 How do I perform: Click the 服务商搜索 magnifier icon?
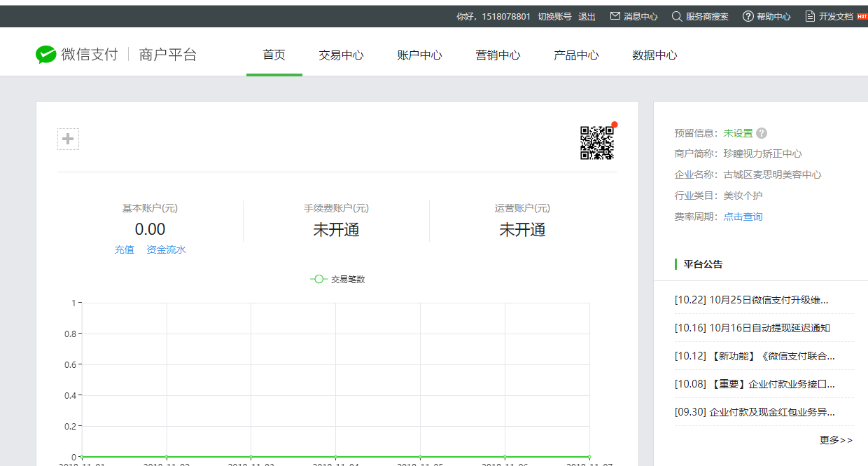point(676,16)
